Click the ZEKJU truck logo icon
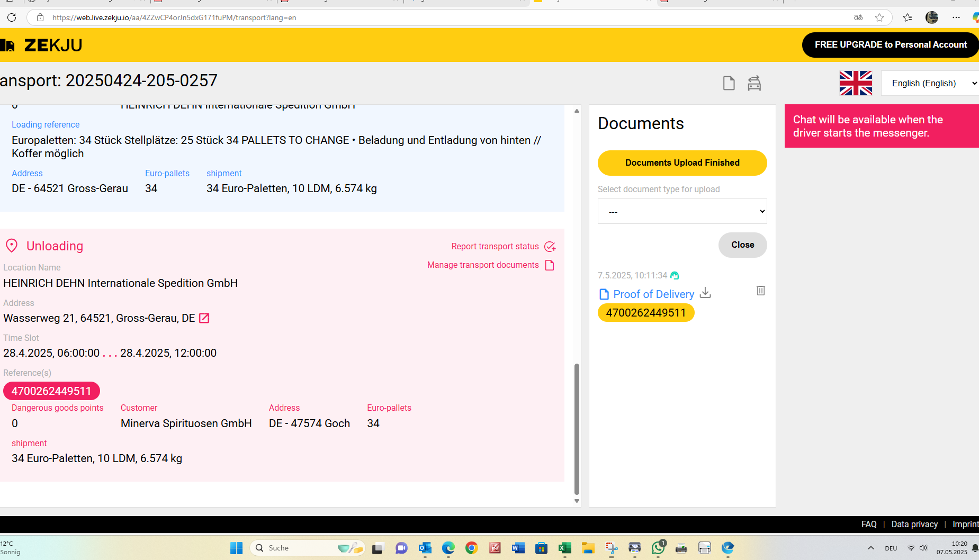The image size is (979, 560). [x=7, y=46]
